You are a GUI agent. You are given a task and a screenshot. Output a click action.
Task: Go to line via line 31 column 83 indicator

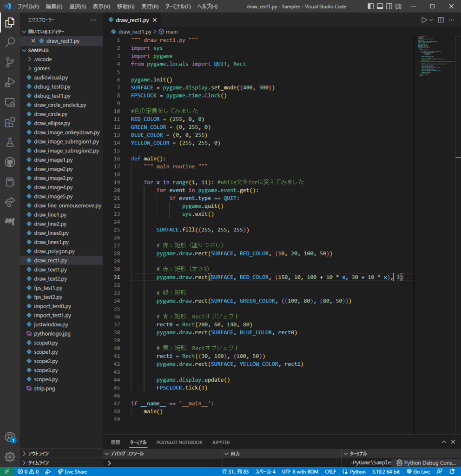point(235,471)
